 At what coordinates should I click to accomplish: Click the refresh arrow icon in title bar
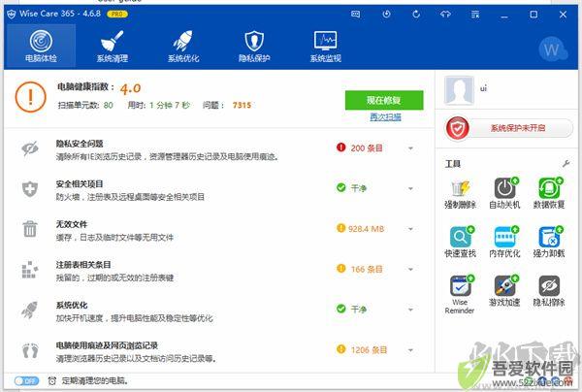[416, 15]
